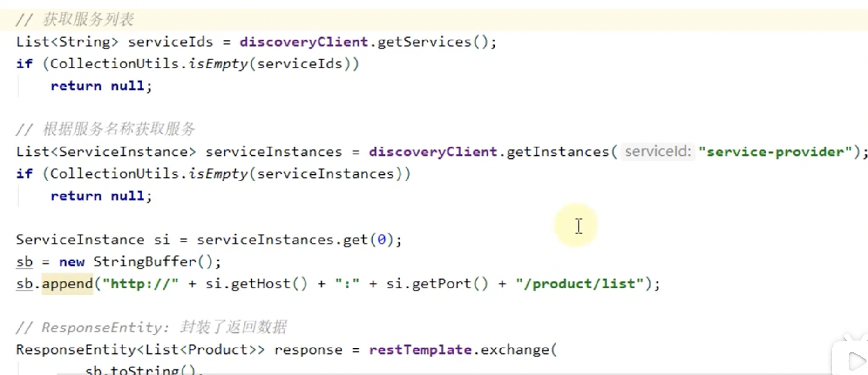Click the second return null statement
Screen dimensions: 868x375
pos(101,196)
